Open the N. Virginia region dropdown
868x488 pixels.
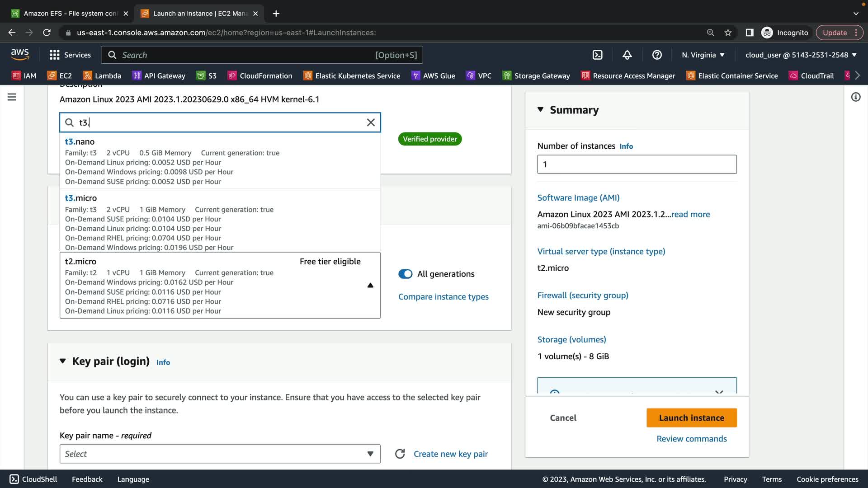click(703, 55)
